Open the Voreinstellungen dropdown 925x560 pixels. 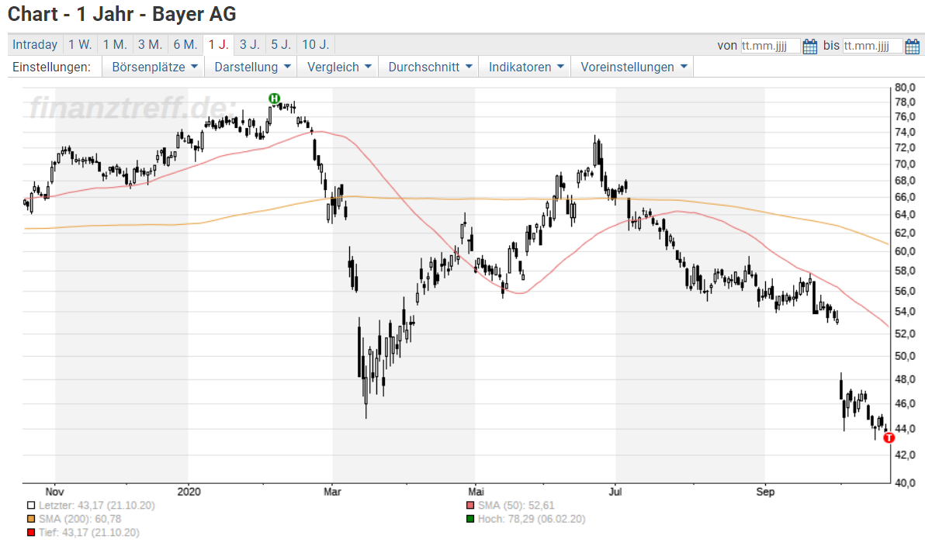[x=633, y=67]
